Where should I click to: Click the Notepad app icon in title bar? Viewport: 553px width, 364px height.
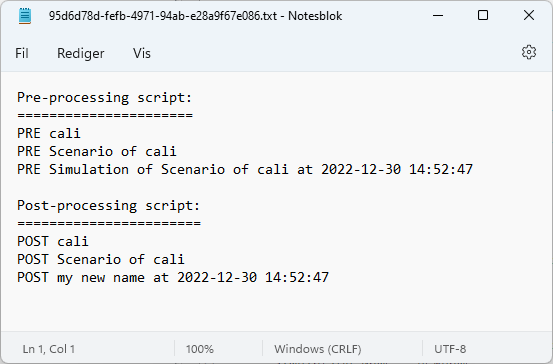coord(25,16)
